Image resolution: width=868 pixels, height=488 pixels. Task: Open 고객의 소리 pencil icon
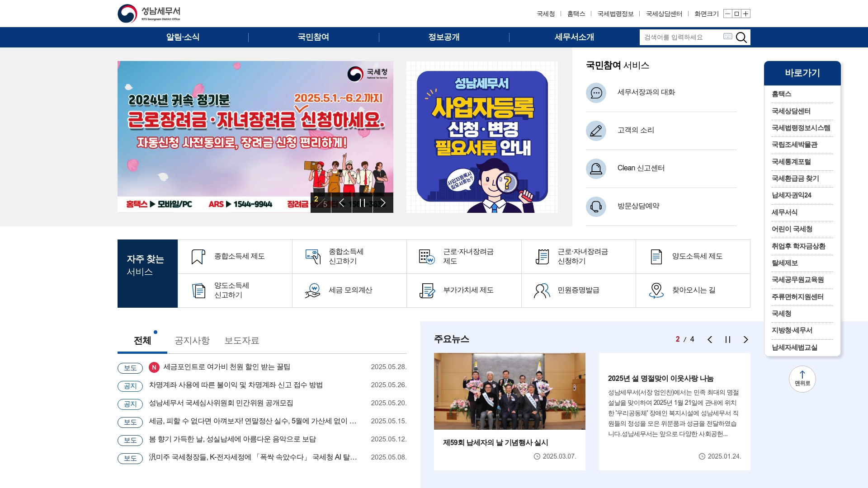pos(596,131)
